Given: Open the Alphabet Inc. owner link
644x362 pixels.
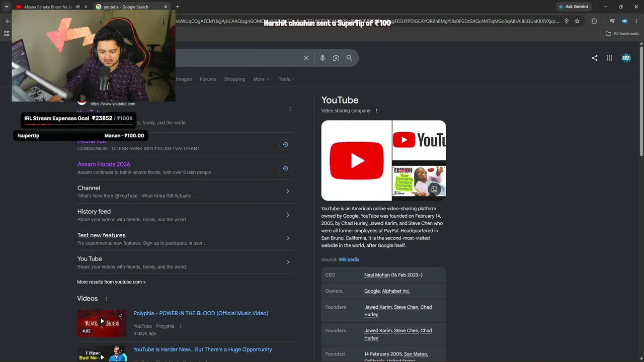Looking at the screenshot, I should tap(396, 291).
